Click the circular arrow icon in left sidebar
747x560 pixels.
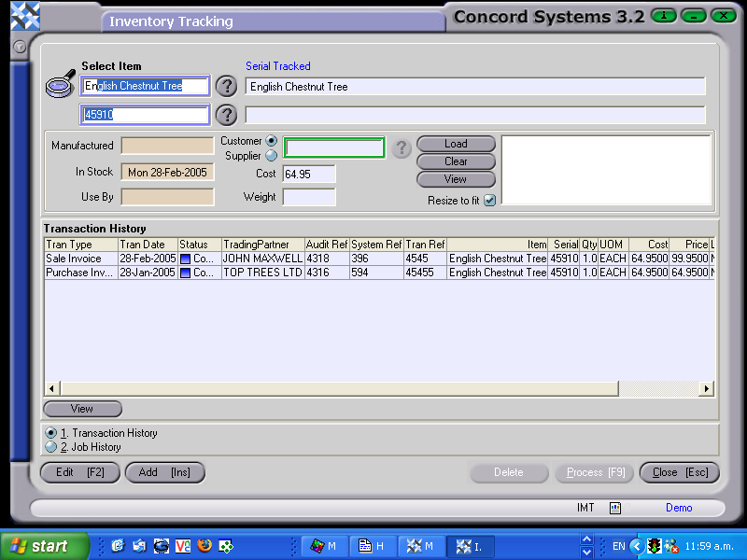(18, 45)
